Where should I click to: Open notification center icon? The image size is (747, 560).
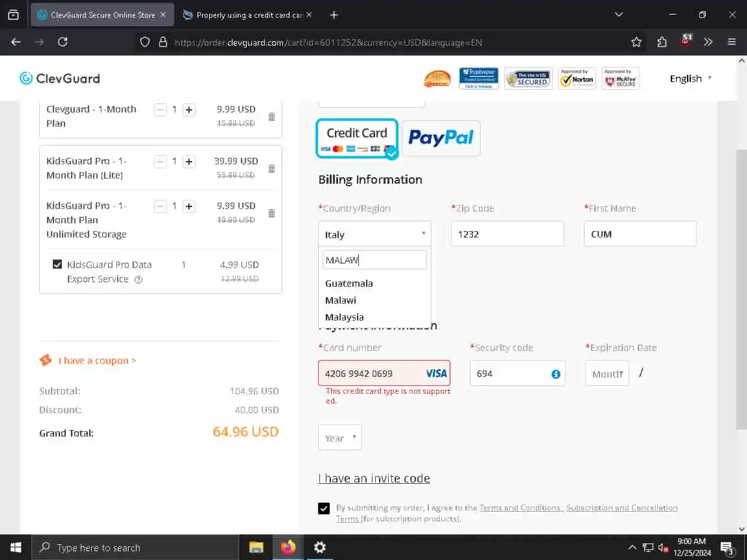727,548
